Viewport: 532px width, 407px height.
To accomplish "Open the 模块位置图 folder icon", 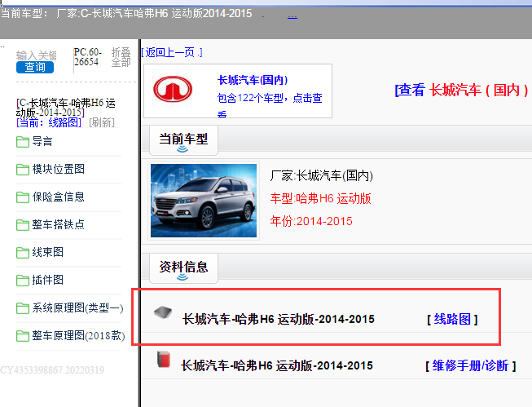I will tap(22, 169).
